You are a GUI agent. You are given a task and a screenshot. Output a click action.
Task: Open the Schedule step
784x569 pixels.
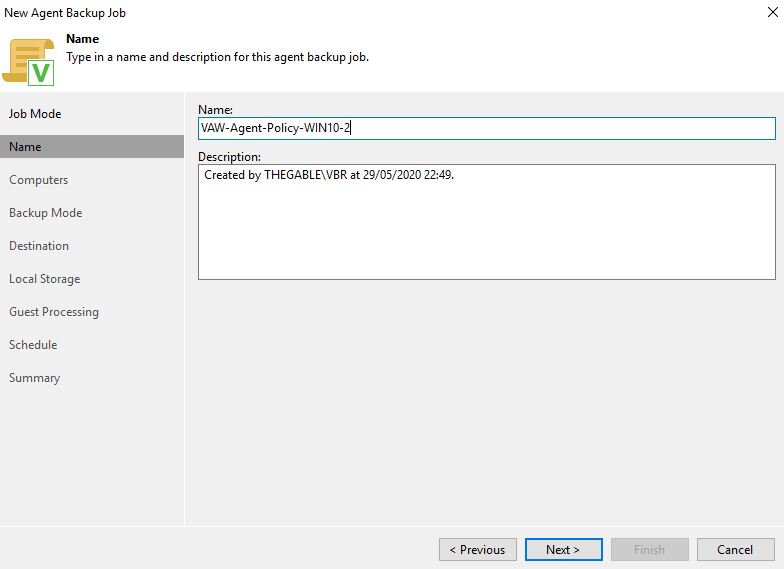(x=33, y=344)
